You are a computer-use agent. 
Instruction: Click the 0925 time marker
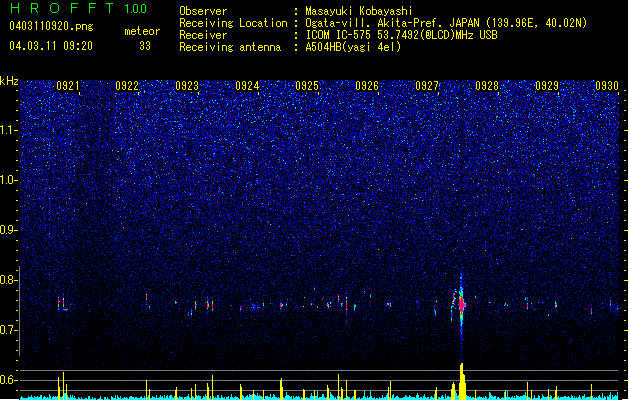[307, 86]
